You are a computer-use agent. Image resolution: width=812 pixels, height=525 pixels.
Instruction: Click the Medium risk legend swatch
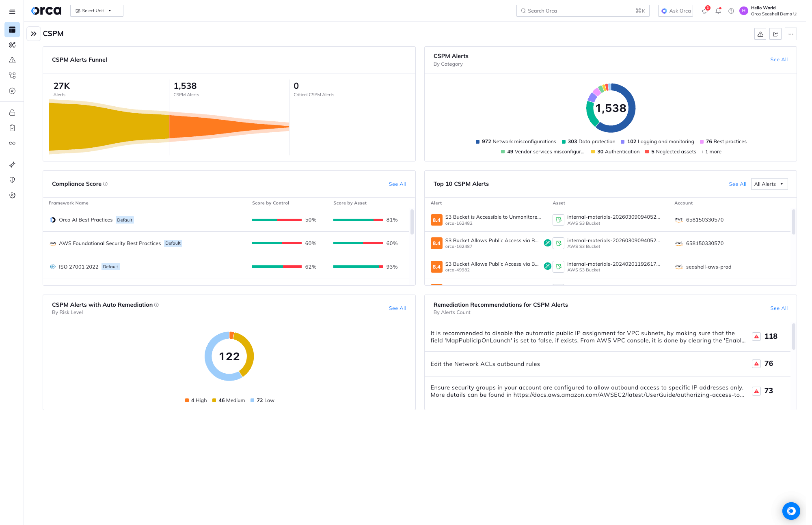(214, 400)
